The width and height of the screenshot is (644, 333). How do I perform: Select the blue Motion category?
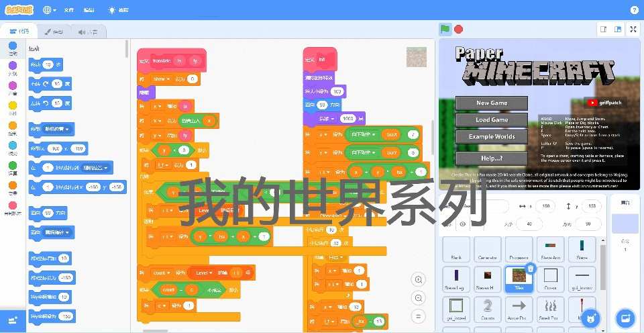click(x=13, y=48)
